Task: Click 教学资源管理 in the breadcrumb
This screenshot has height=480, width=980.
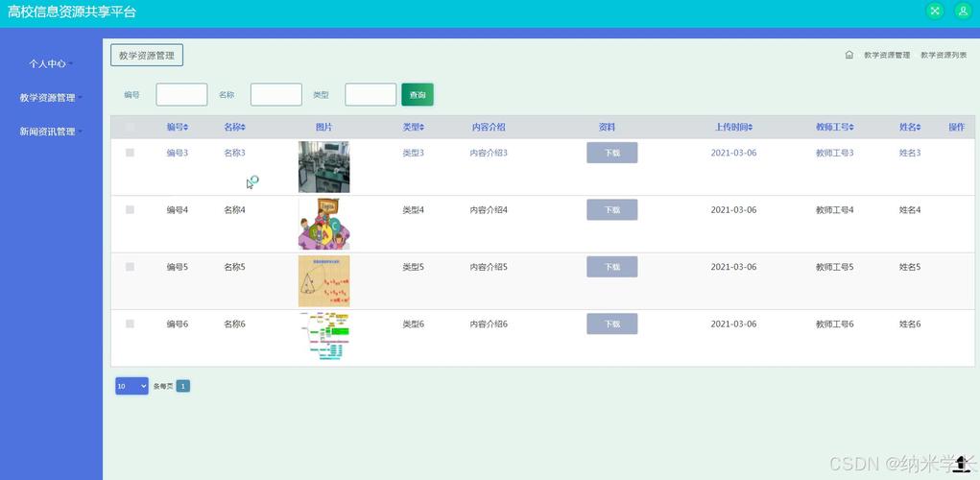Action: coord(887,55)
